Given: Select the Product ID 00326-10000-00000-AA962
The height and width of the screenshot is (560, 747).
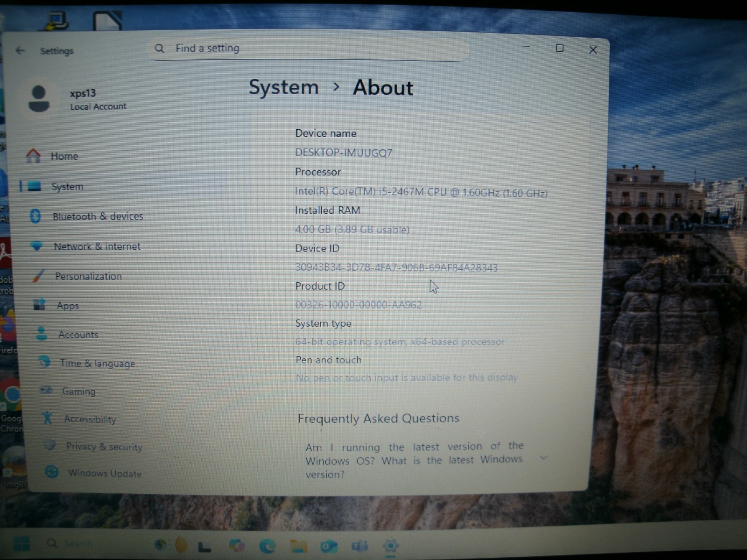Looking at the screenshot, I should [x=359, y=305].
